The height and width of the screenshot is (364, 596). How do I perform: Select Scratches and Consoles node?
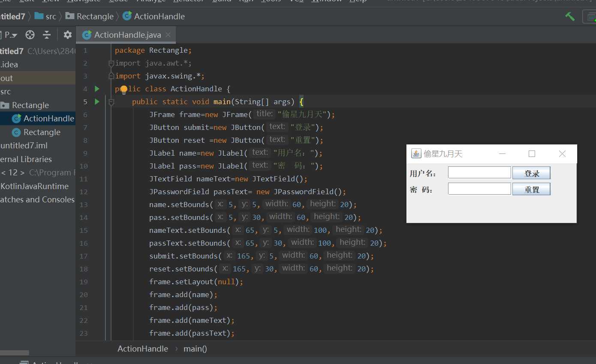(38, 199)
